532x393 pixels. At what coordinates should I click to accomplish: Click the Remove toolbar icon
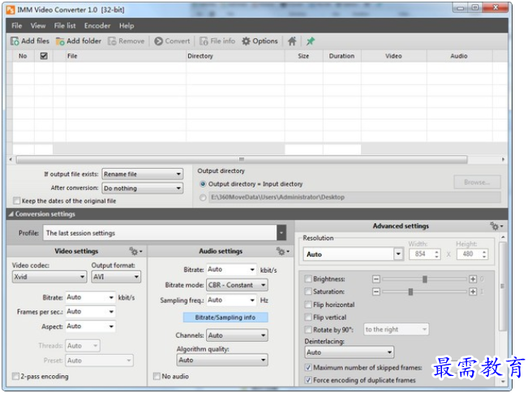coord(112,41)
